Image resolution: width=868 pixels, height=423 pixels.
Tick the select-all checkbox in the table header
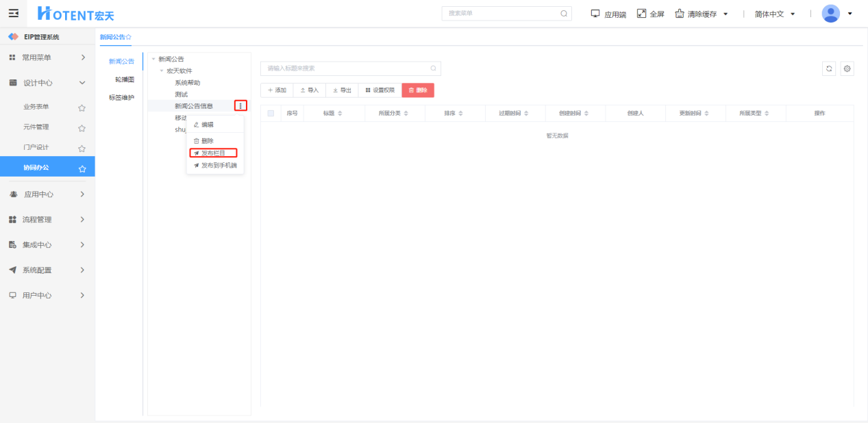click(x=271, y=114)
